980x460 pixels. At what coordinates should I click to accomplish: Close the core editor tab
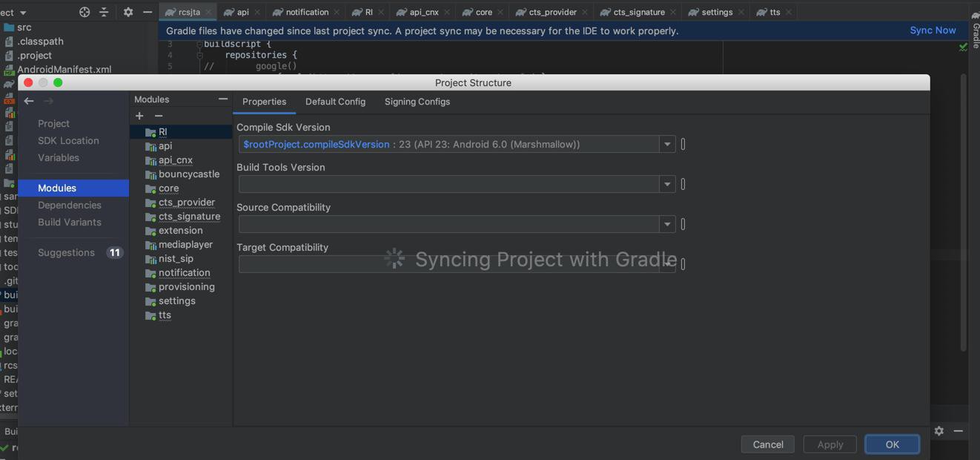500,12
